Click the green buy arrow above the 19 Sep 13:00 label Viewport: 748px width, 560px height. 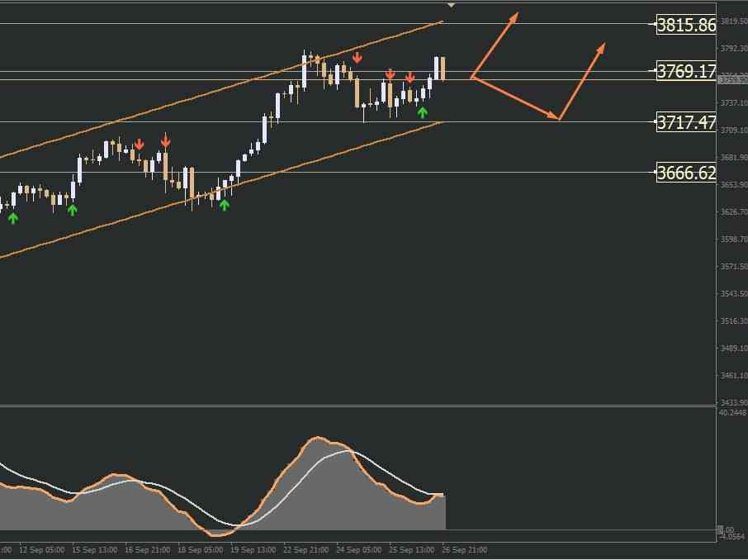225,205
